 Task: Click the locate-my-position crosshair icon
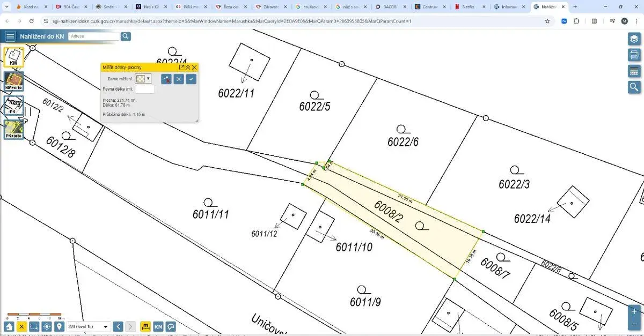coord(47,326)
